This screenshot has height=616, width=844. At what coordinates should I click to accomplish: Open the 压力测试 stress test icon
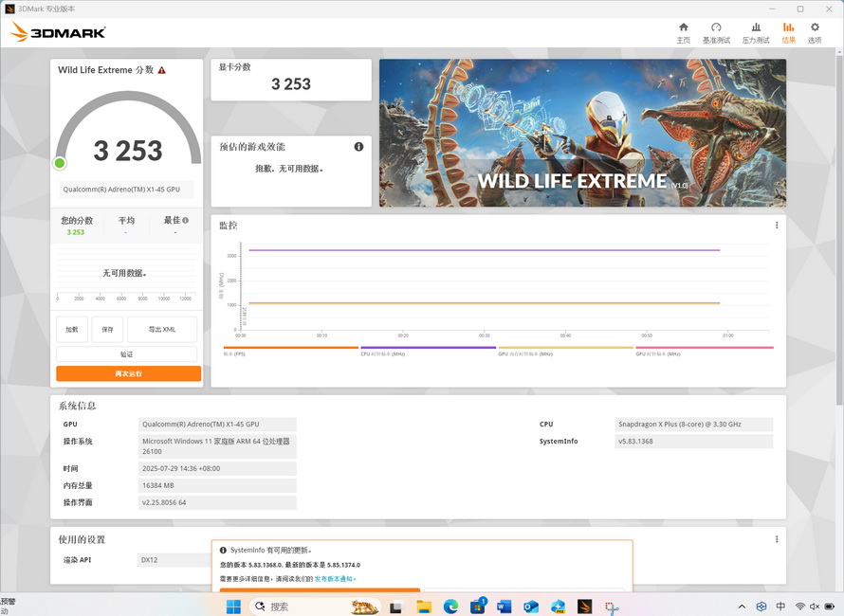coord(756,32)
